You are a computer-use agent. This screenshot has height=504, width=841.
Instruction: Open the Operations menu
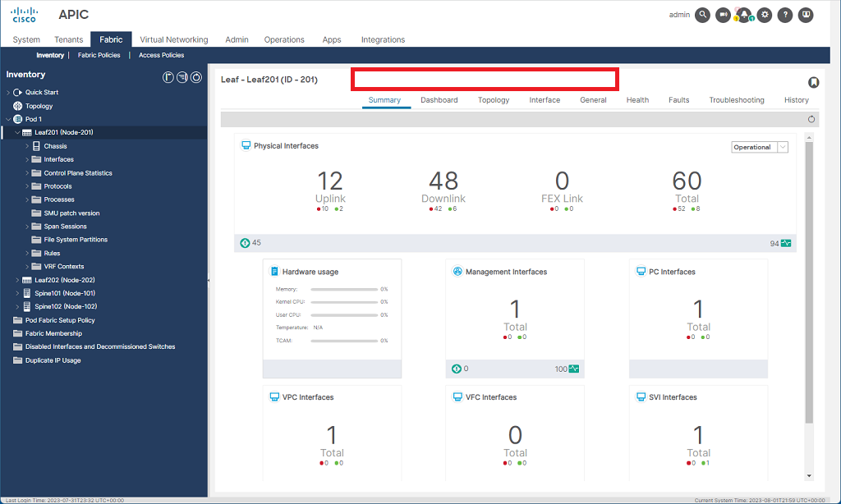tap(284, 39)
